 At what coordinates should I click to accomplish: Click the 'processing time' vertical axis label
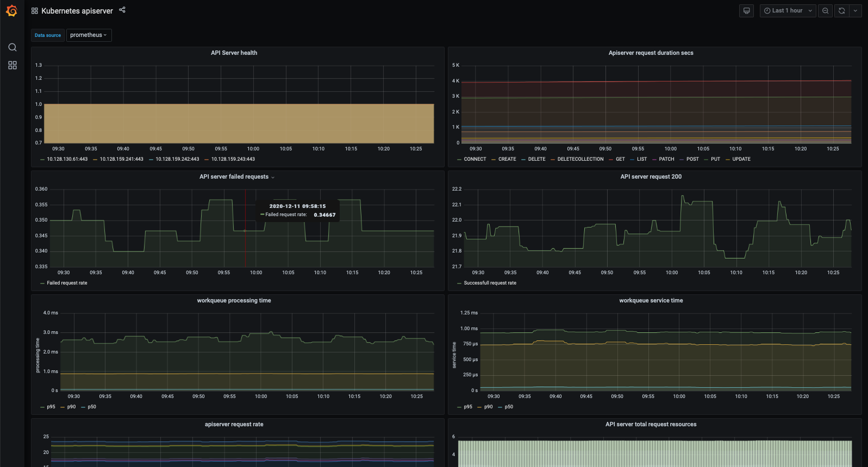(38, 355)
